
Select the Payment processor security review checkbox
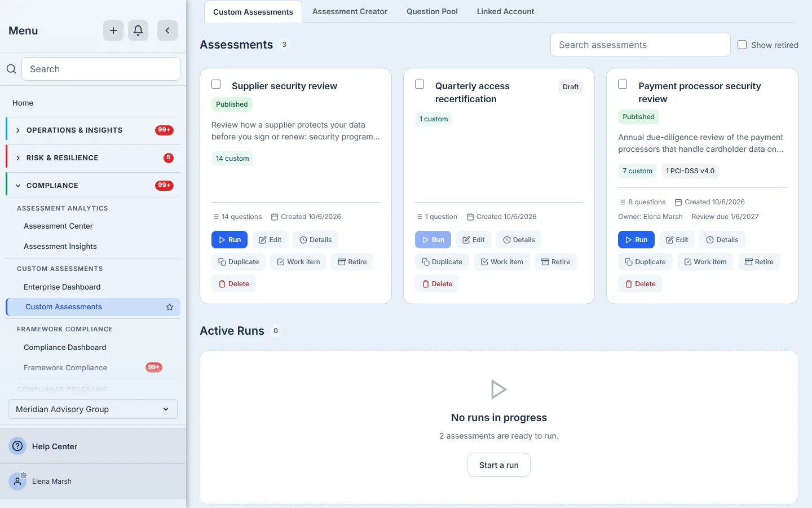(623, 84)
